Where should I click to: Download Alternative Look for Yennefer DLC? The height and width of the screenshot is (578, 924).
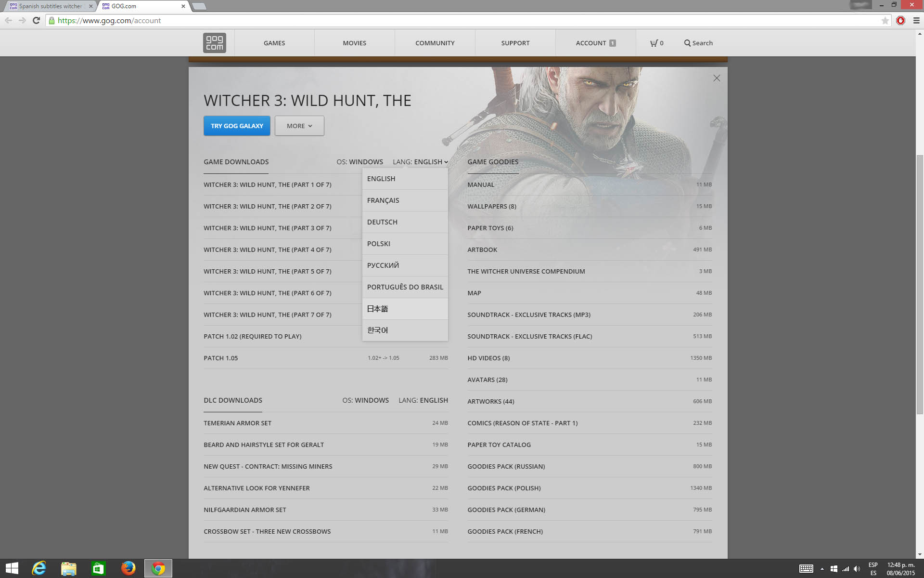(326, 488)
